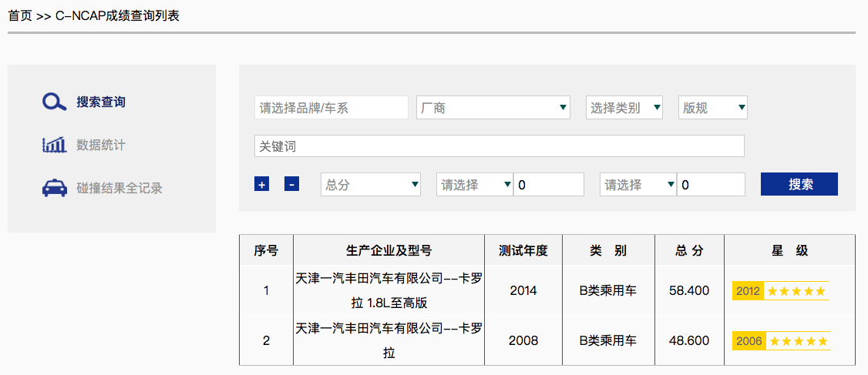This screenshot has width=868, height=375.
Task: Expand the 选择类别 category dropdown
Action: tap(624, 108)
